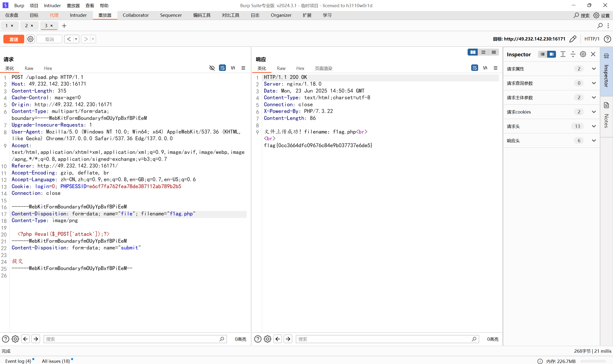Collapse all Inspector sections icon
The width and height of the screenshot is (613, 364).
pyautogui.click(x=573, y=54)
